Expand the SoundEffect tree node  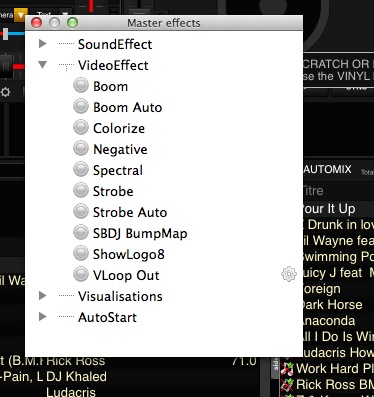[42, 43]
